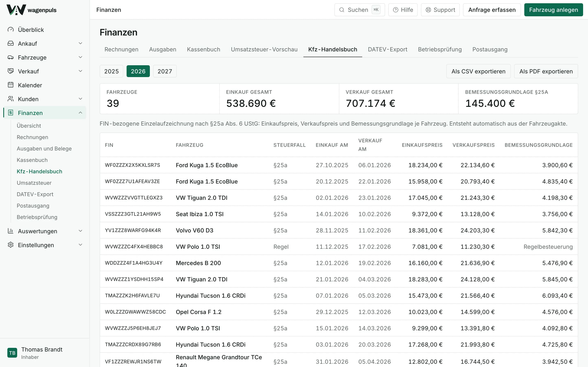Click the Suchen search field
The width and height of the screenshot is (588, 367).
click(x=360, y=10)
